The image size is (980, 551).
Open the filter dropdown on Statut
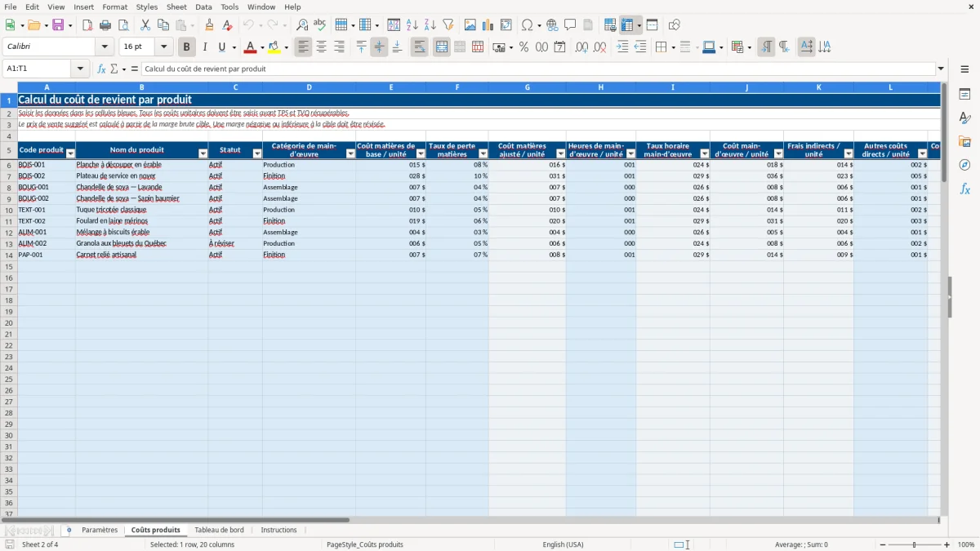(257, 153)
